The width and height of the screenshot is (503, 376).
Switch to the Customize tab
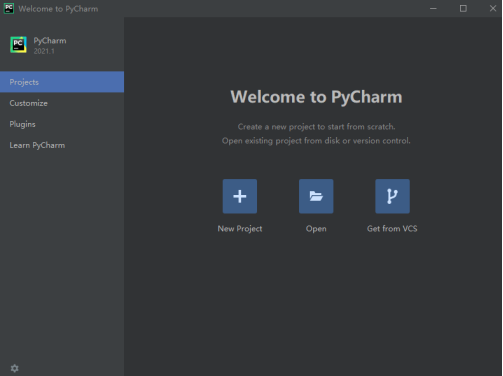(x=62, y=103)
